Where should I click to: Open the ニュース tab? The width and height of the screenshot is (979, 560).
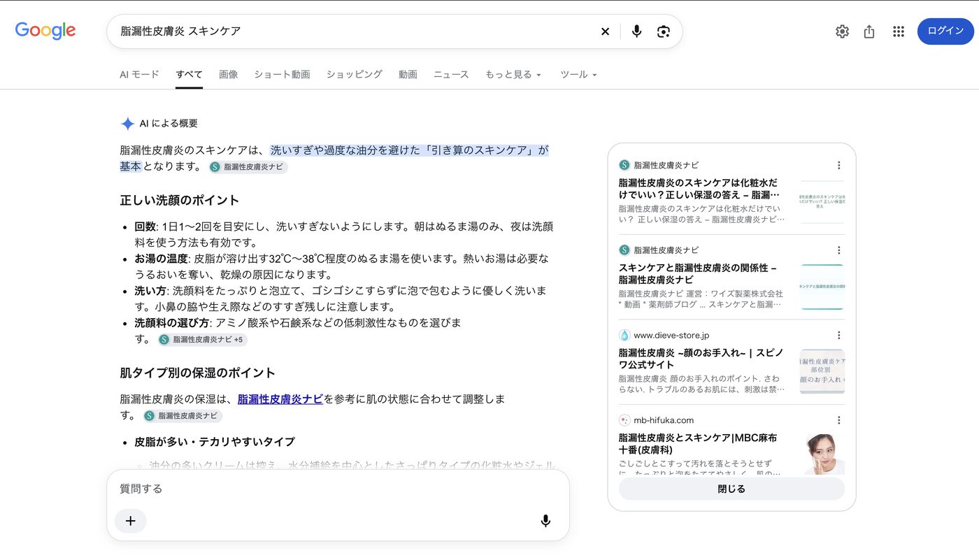tap(451, 75)
